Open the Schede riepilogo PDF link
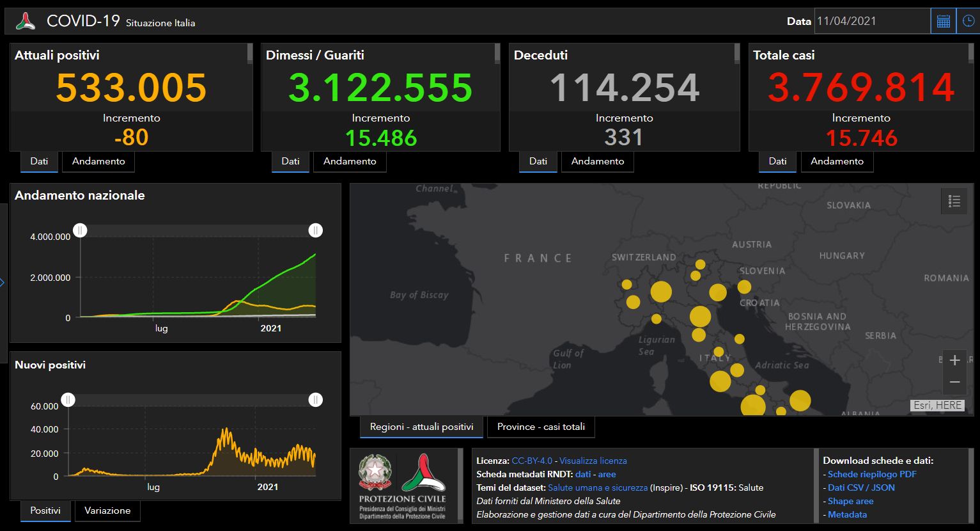Viewport: 980px width, 531px height. point(872,474)
